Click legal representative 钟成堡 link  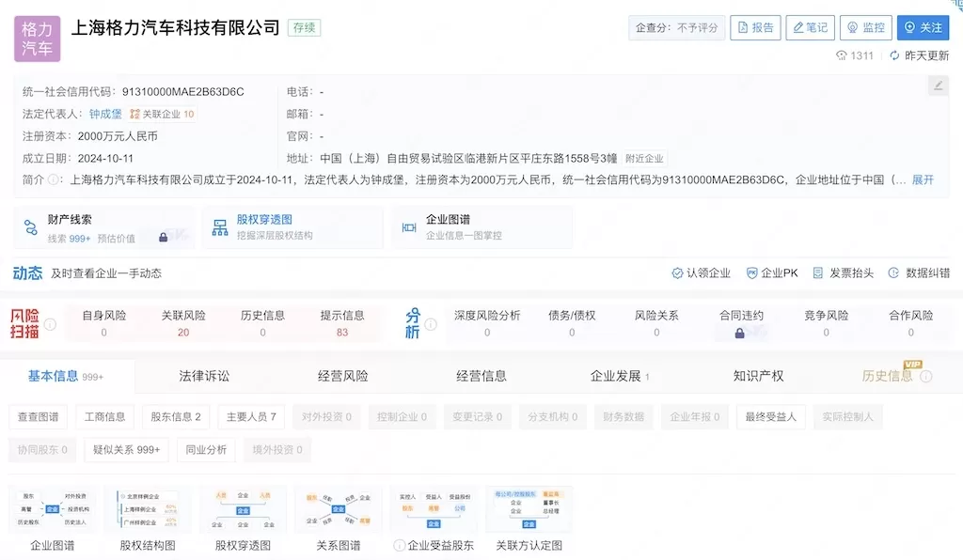click(105, 115)
